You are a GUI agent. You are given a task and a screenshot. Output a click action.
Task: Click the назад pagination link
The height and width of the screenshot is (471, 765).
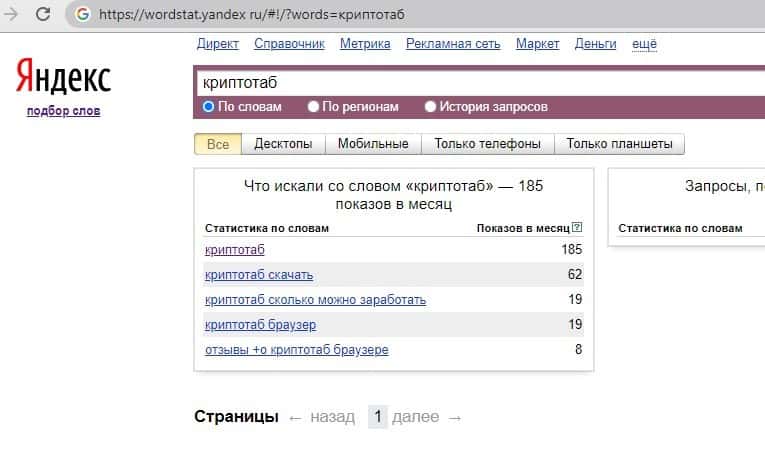click(x=333, y=417)
